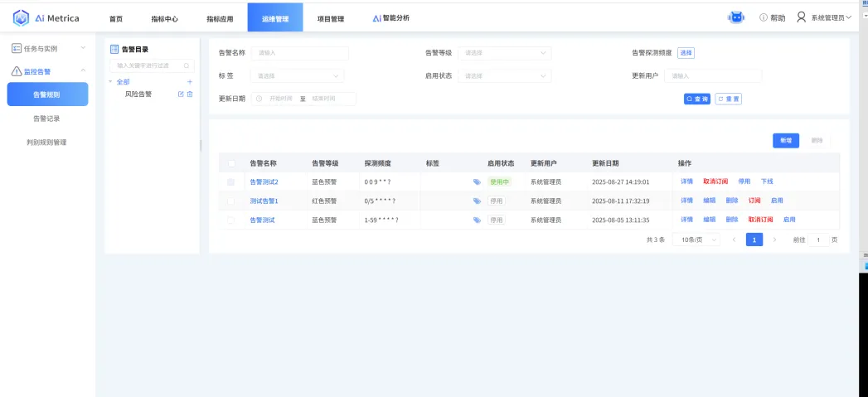868x397 pixels.
Task: Click the plus icon beside 全部
Action: (x=190, y=82)
